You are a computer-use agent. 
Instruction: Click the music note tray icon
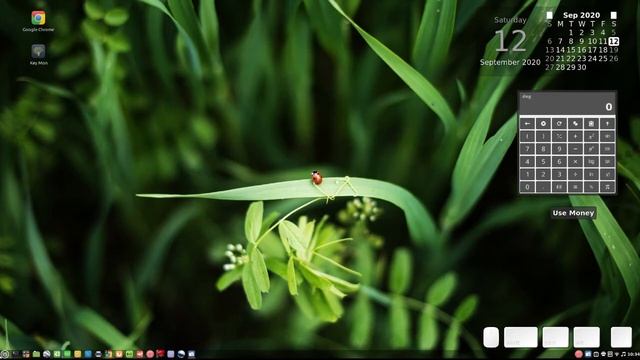point(623,354)
